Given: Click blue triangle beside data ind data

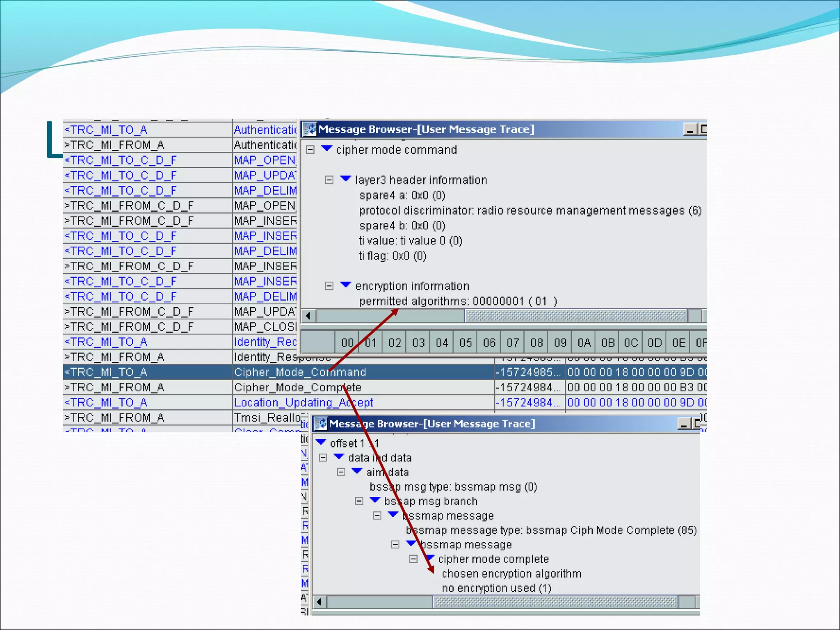Looking at the screenshot, I should (339, 457).
